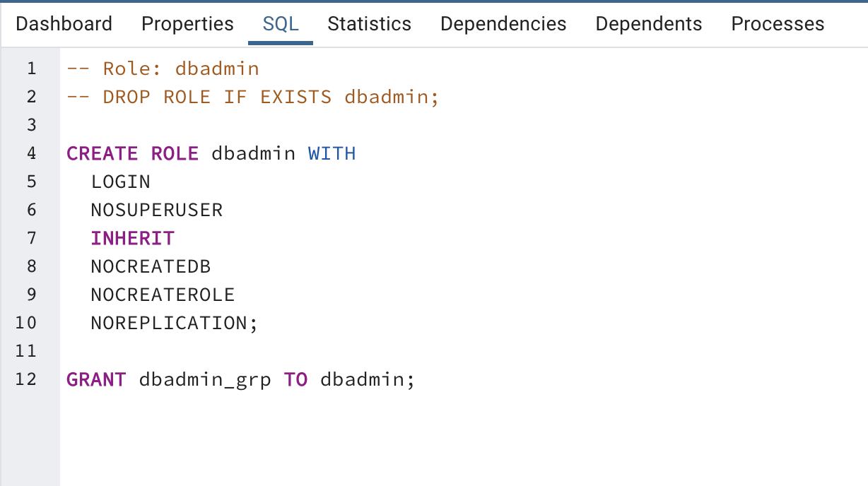Switch to the Dependents tab

pyautogui.click(x=648, y=23)
